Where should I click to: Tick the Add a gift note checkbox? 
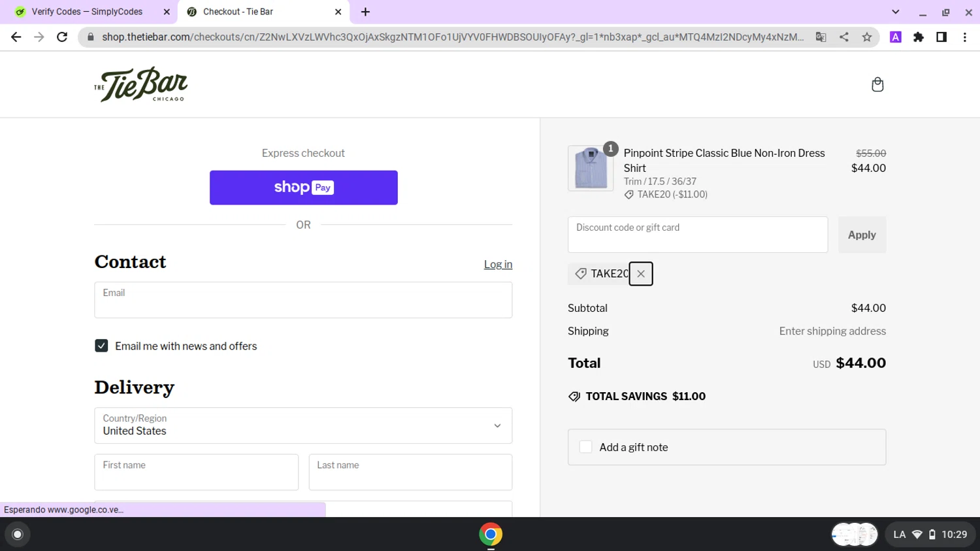click(x=585, y=447)
